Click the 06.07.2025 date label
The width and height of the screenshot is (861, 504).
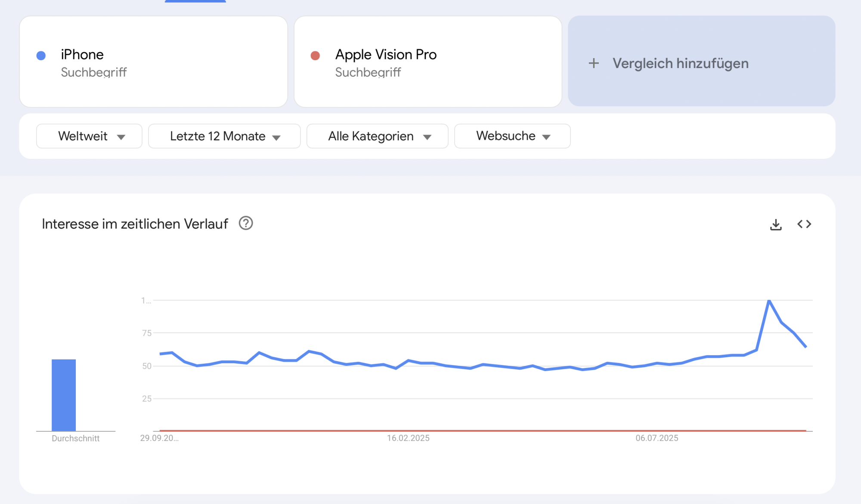(657, 438)
